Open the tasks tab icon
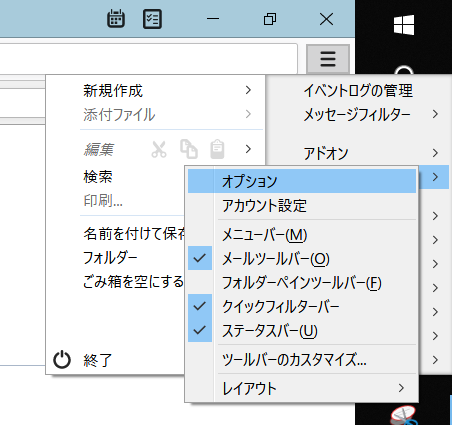This screenshot has width=452, height=425. (152, 19)
